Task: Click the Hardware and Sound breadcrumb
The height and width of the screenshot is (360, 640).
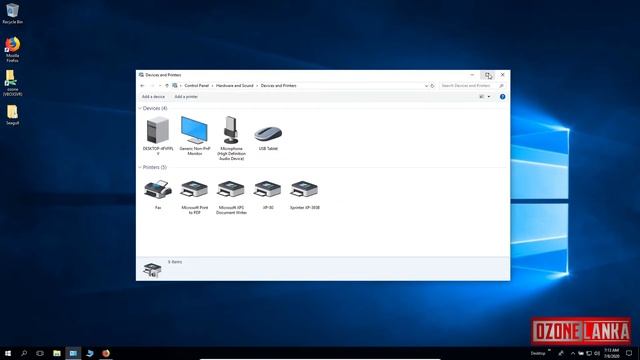Action: pos(235,86)
